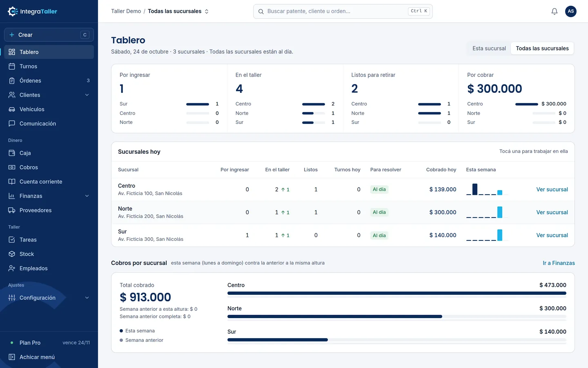Click Empleados person-plus icon

[x=12, y=268]
